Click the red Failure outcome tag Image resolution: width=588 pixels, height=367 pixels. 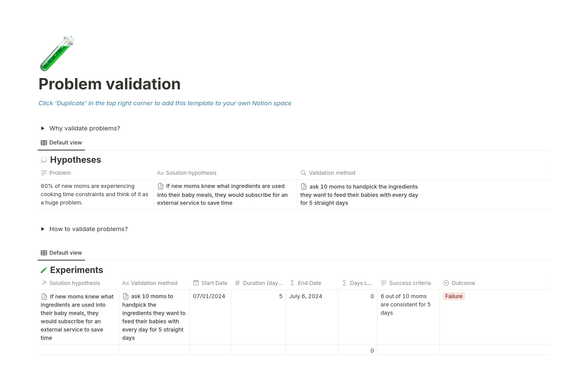[454, 296]
